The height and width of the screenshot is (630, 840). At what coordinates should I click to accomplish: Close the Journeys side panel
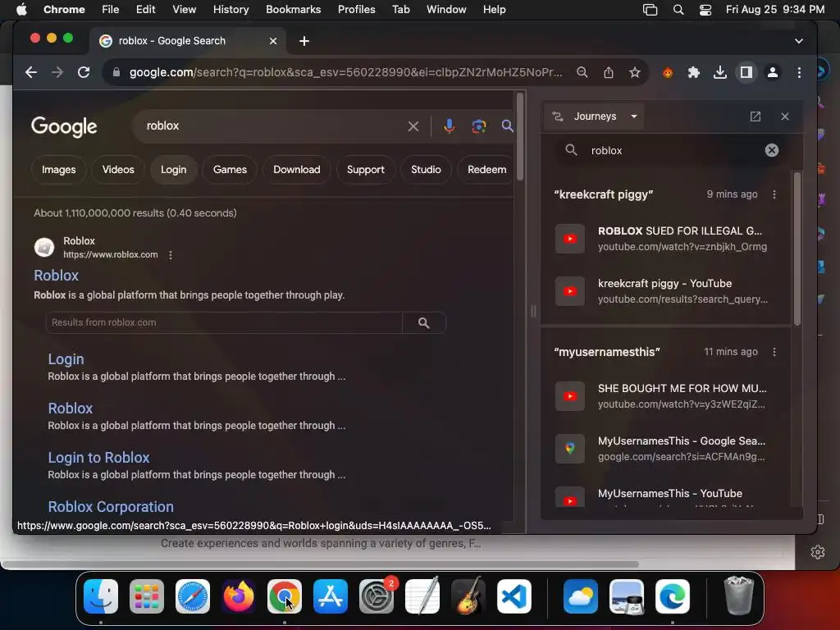click(785, 116)
